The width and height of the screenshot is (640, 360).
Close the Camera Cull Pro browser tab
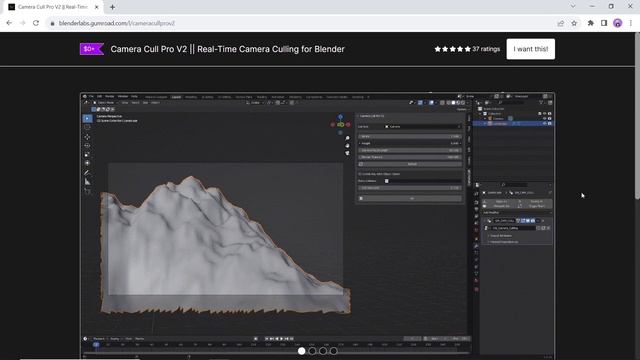[x=97, y=7]
